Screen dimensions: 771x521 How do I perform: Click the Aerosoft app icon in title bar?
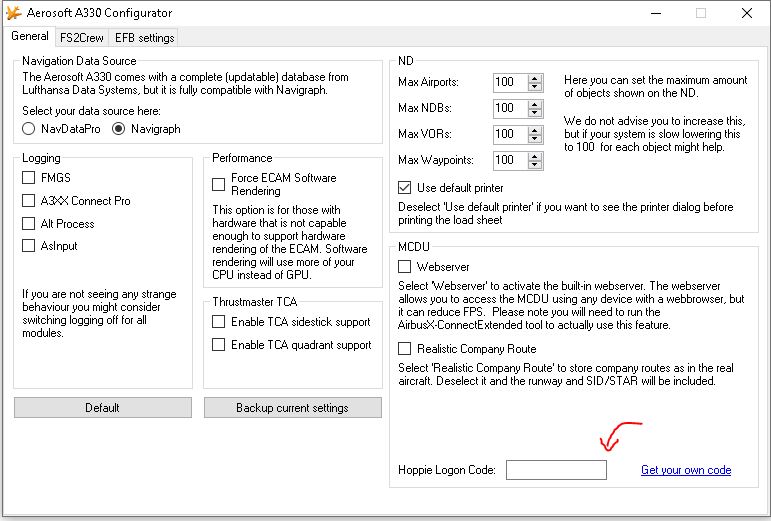[14, 13]
